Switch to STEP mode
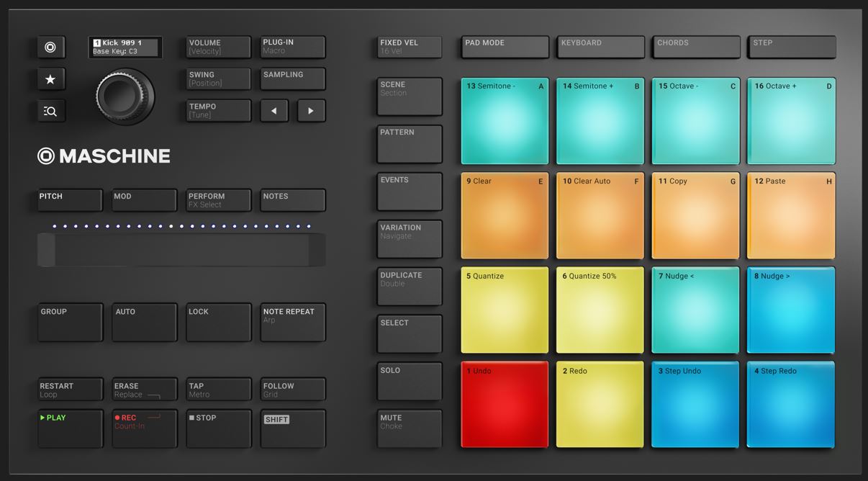Viewport: 868px width, 481px height. 792,48
